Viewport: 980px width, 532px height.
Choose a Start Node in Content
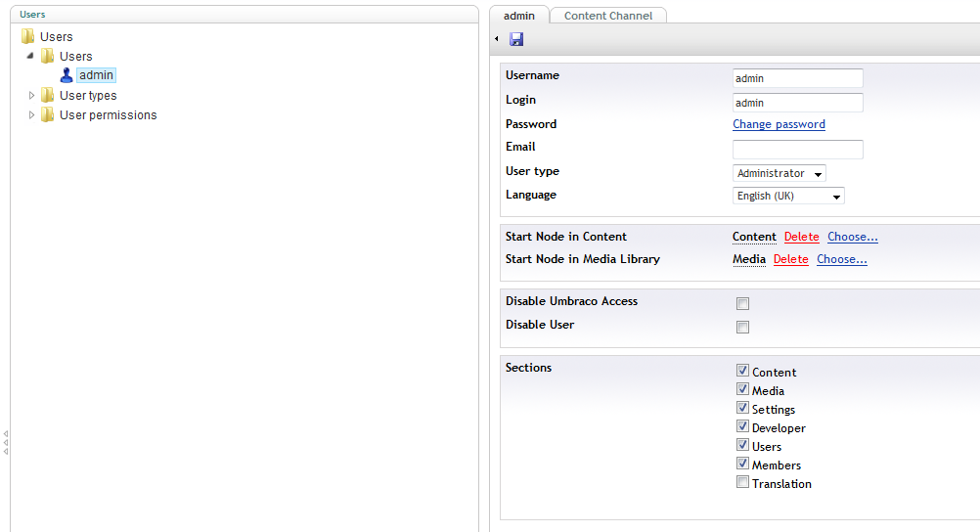(x=853, y=237)
